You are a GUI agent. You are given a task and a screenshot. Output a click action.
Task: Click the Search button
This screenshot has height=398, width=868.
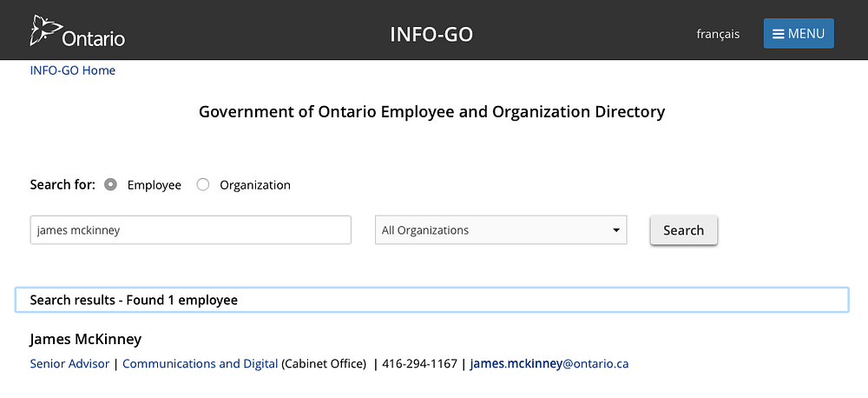(684, 230)
